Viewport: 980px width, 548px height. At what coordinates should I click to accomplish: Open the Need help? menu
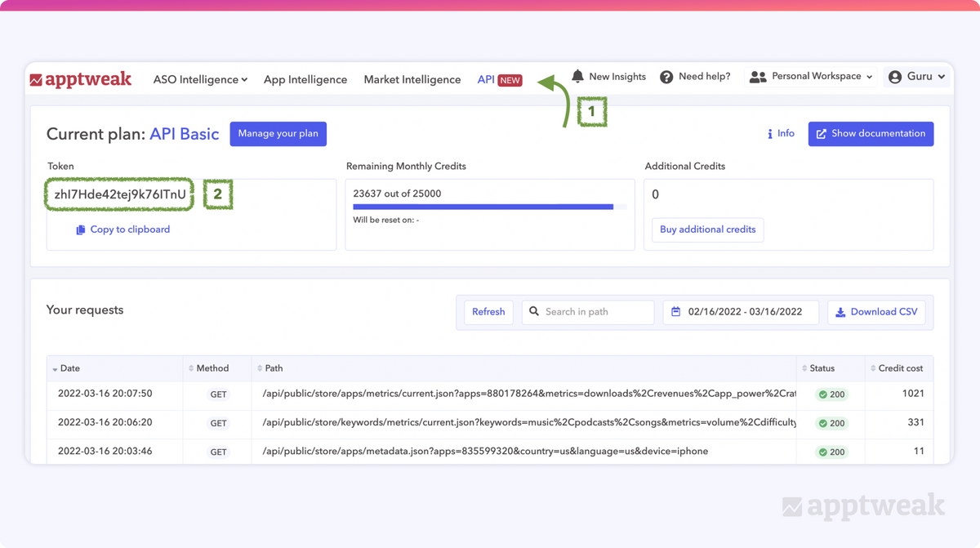click(695, 77)
